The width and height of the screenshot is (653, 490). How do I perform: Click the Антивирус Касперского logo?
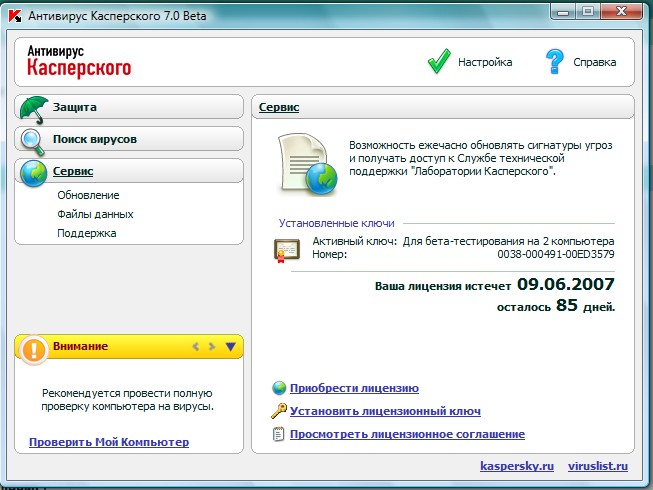pyautogui.click(x=79, y=61)
